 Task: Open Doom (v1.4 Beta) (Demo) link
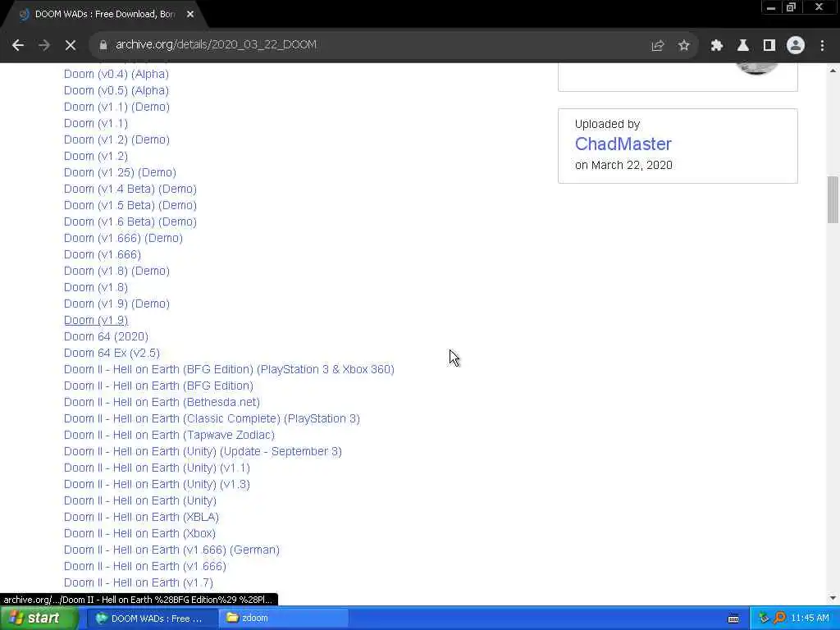pos(130,189)
